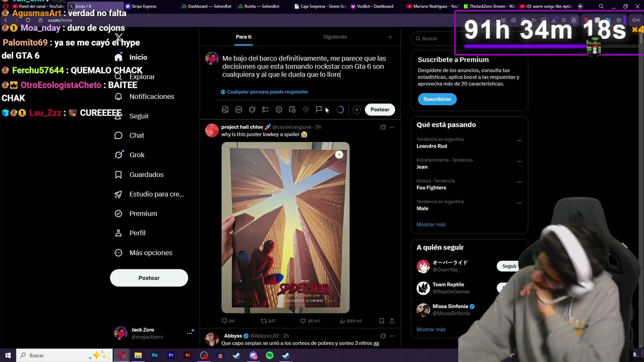This screenshot has height=362, width=644.
Task: Open the Male trend
Action: coord(423,209)
